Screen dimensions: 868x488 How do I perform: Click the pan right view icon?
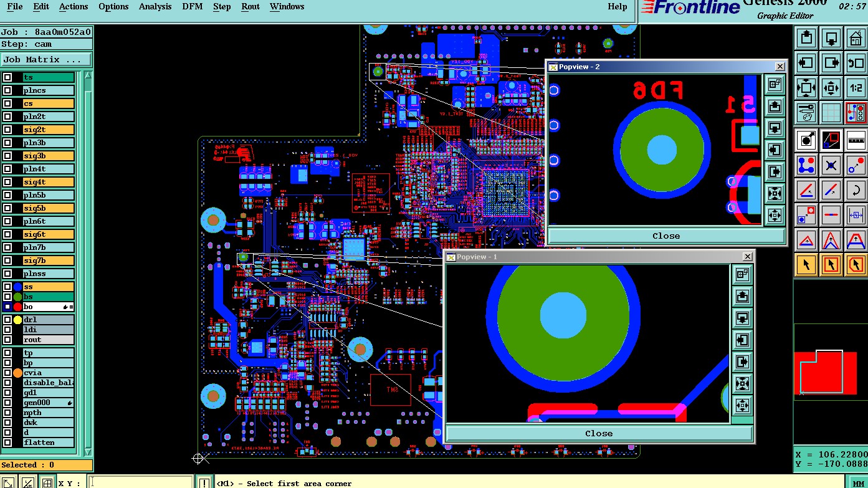pyautogui.click(x=831, y=63)
